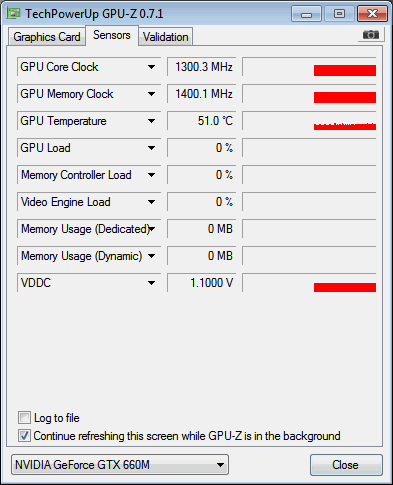The height and width of the screenshot is (485, 393).
Task: Open the Validation tab
Action: pos(165,37)
